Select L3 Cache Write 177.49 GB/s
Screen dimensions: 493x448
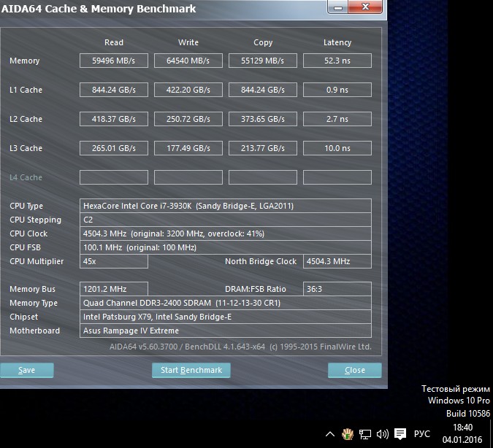click(188, 148)
